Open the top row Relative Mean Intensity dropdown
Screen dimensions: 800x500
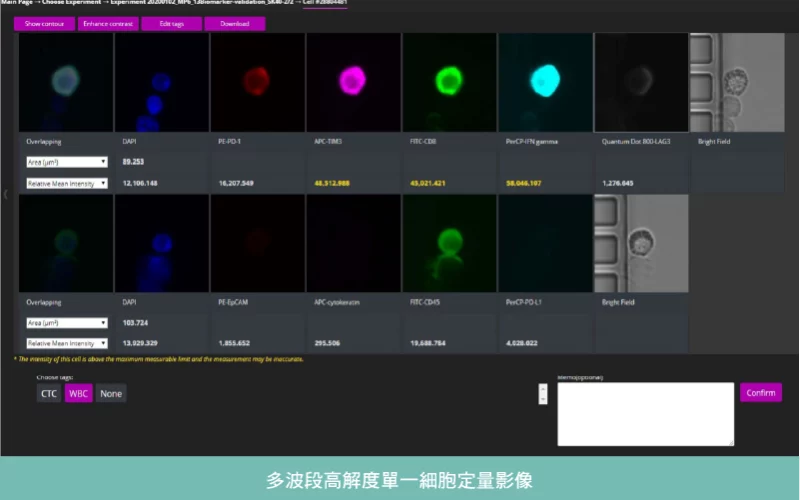pyautogui.click(x=67, y=183)
